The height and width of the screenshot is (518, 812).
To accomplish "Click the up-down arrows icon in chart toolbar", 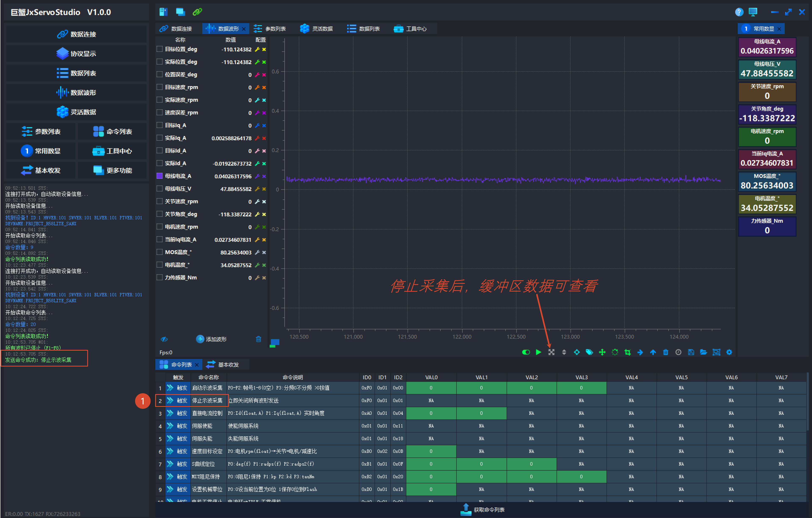I will click(x=564, y=352).
